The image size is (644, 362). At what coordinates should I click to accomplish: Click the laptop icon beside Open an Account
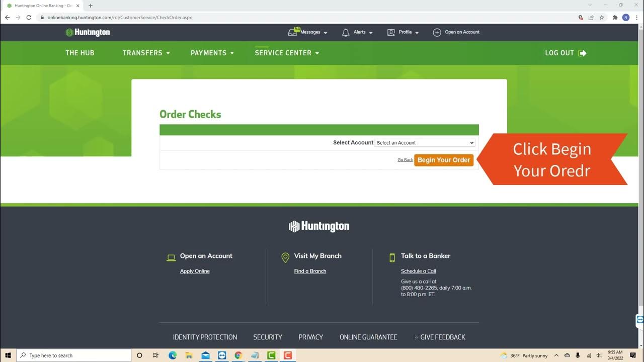pos(171,257)
